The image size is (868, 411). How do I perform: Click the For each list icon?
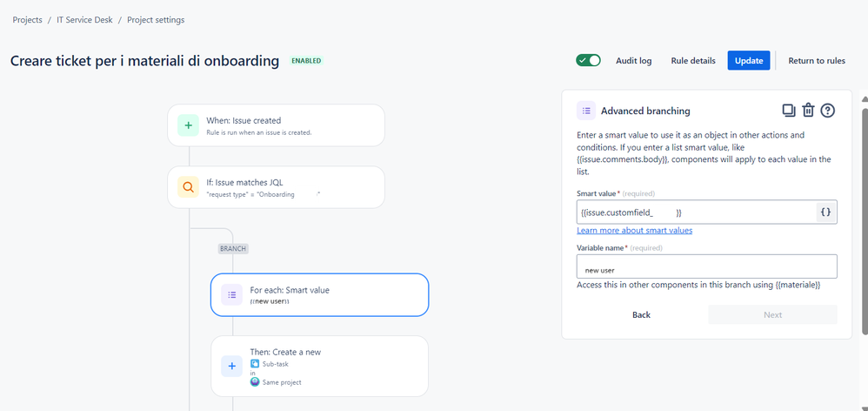[x=231, y=294]
